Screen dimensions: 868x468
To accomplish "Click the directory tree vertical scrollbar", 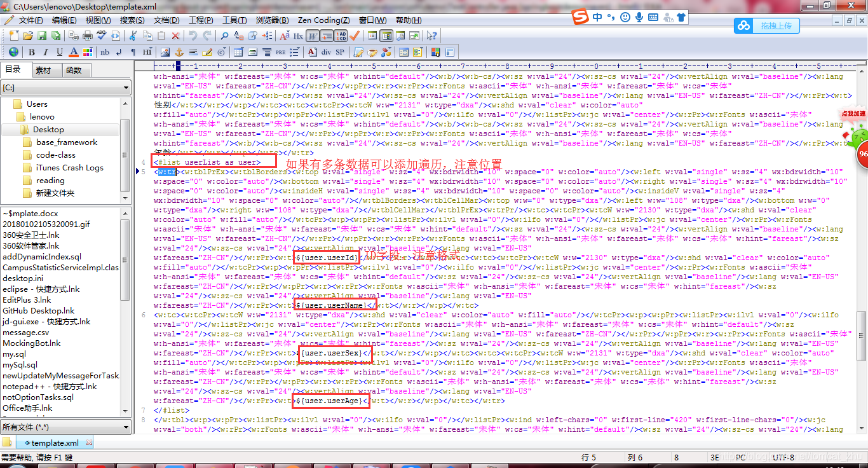I will coord(125,149).
